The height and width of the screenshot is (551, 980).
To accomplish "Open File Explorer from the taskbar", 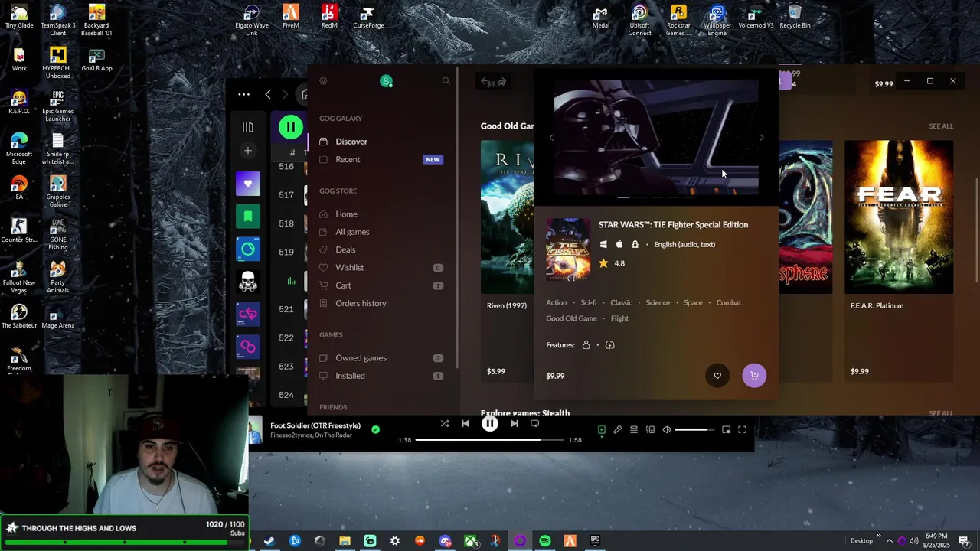I will (x=345, y=541).
